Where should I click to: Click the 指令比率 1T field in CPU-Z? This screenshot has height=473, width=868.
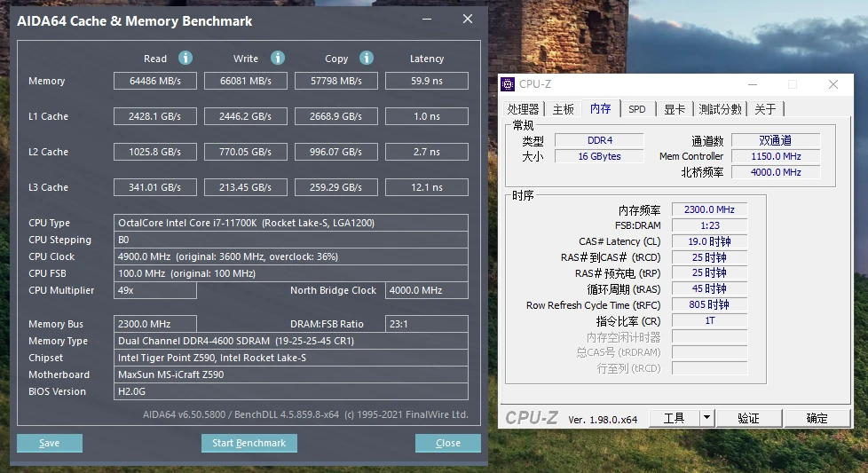pos(710,321)
